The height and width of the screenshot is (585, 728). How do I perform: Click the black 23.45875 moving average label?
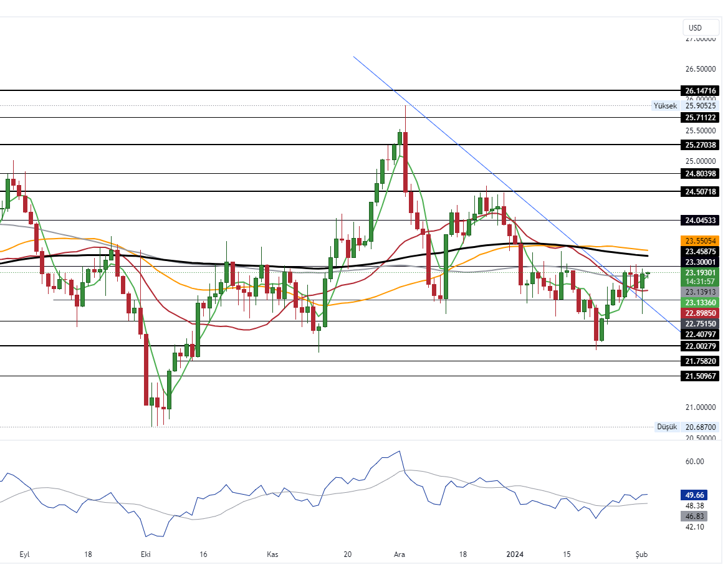coord(701,251)
